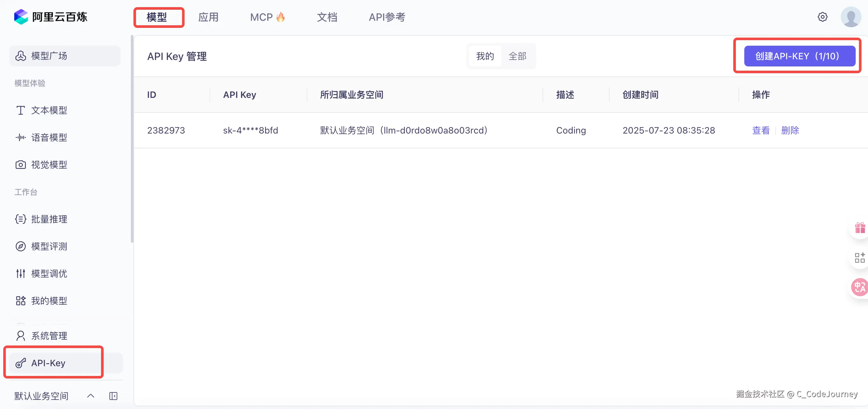Screen dimensions: 868x409
Task: Switch to the 应用 tab
Action: [208, 17]
